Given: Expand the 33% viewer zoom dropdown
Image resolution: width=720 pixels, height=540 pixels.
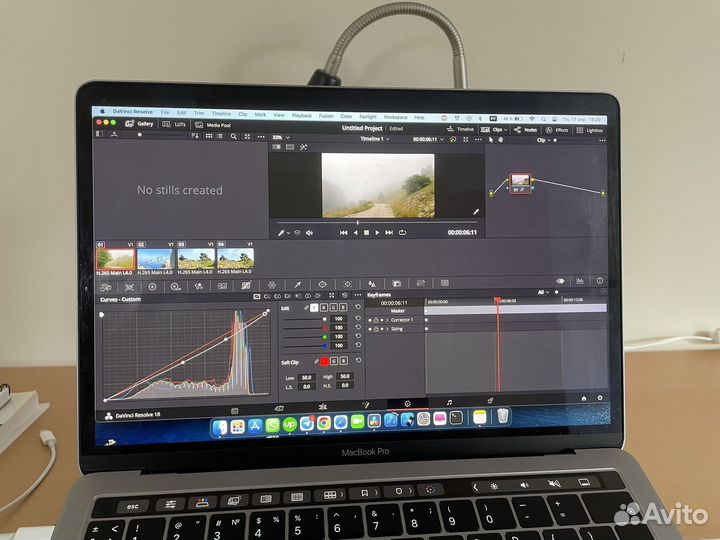Looking at the screenshot, I should click(281, 137).
